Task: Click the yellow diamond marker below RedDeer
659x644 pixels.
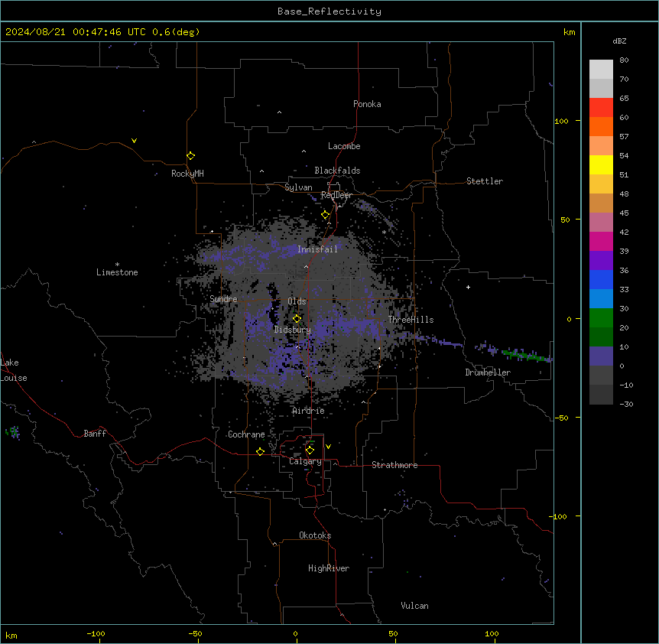Action: 326,215
